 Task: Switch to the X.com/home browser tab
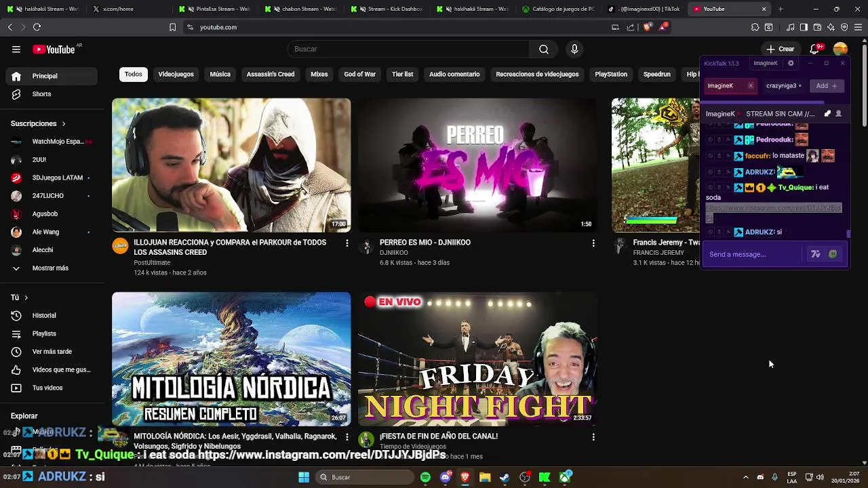[129, 9]
